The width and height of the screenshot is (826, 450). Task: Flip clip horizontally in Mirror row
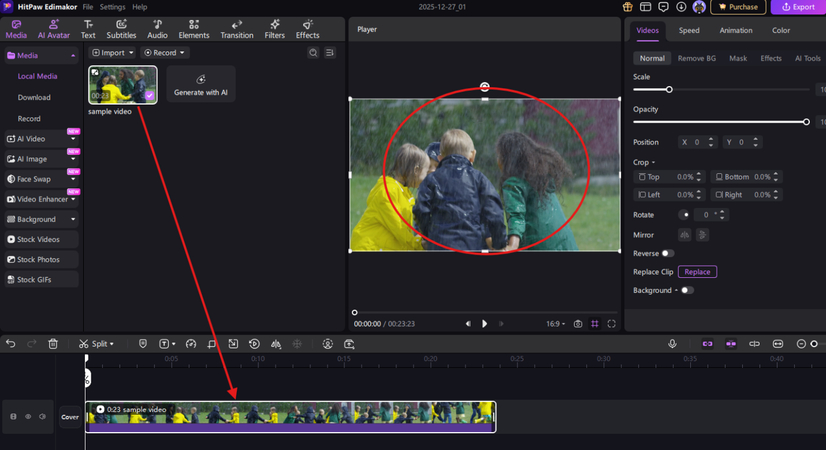click(x=684, y=235)
